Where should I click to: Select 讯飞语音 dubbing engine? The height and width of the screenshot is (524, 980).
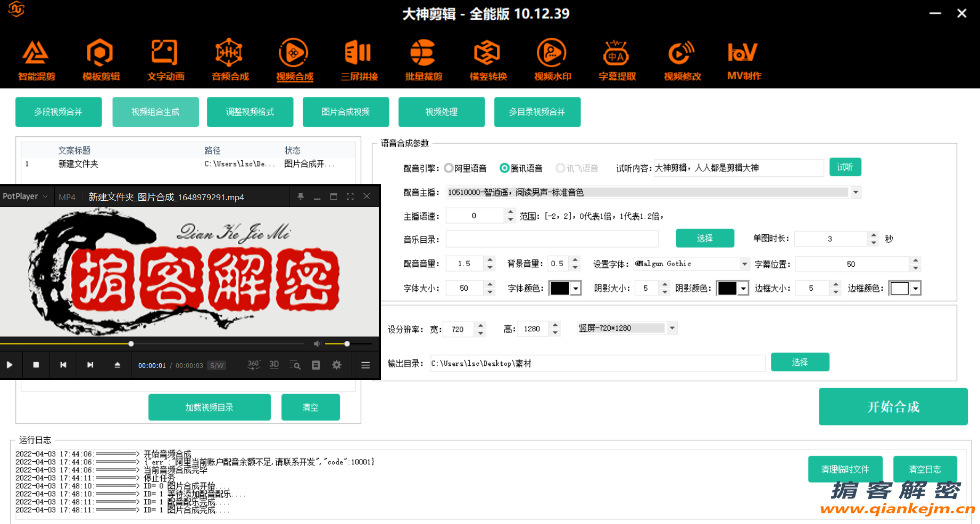click(x=577, y=168)
